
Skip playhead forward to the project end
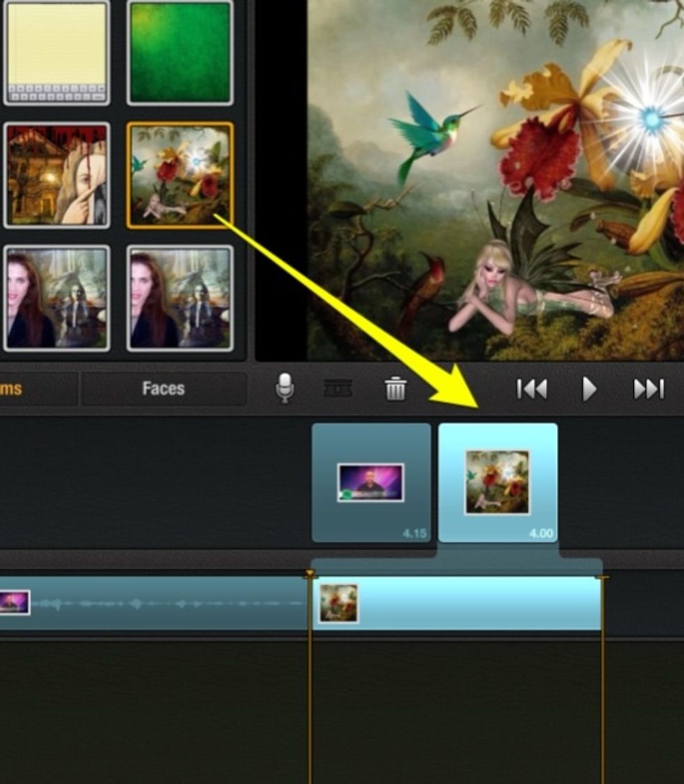649,389
